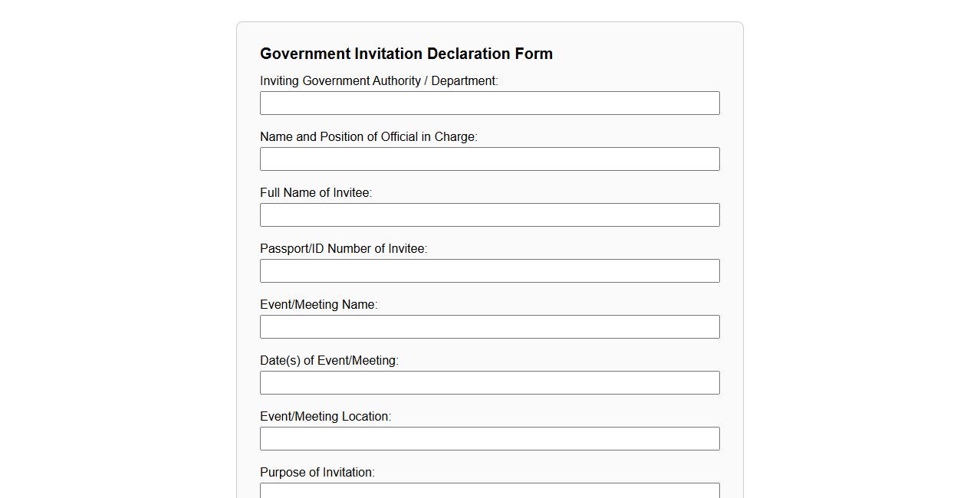Select the Name and Position of Official field
Viewport: 980px width, 498px height.
click(489, 159)
